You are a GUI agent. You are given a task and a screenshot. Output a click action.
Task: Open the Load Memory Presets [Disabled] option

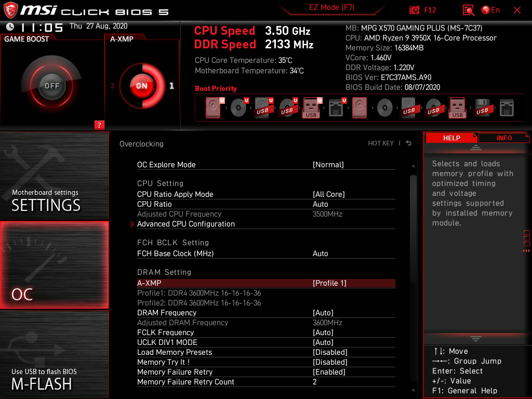[266, 352]
